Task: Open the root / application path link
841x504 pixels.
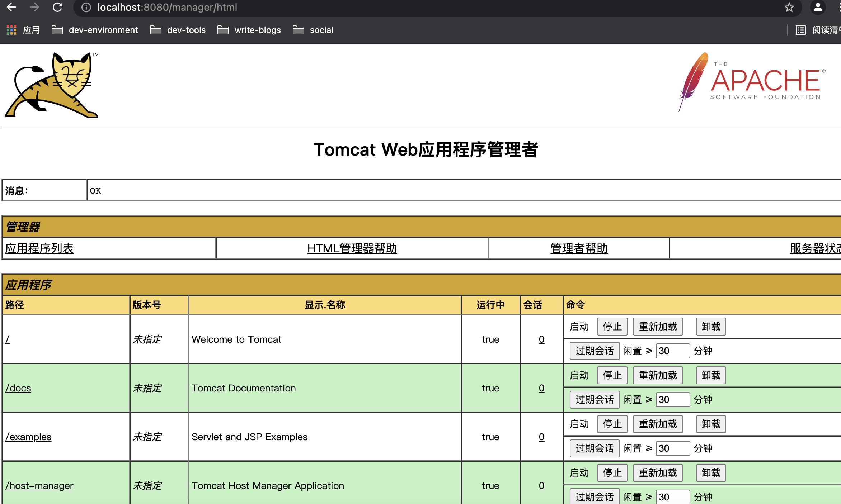Action: (8, 339)
